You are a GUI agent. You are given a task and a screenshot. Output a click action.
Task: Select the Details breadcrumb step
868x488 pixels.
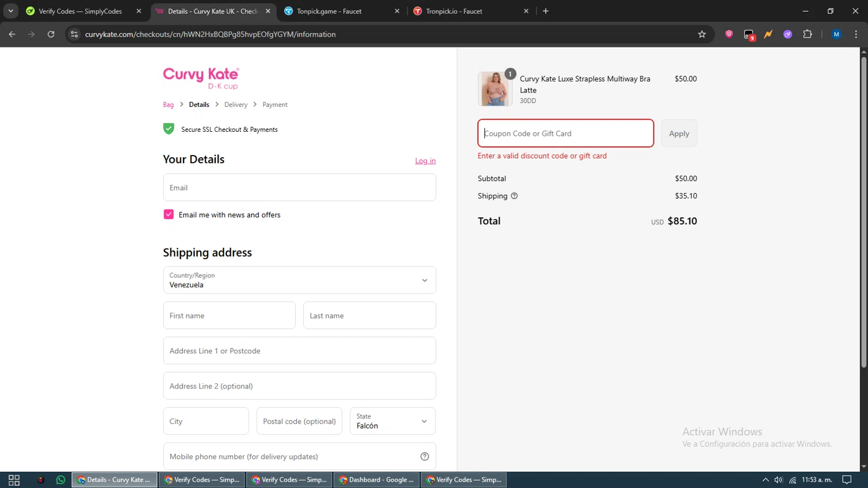pos(199,105)
